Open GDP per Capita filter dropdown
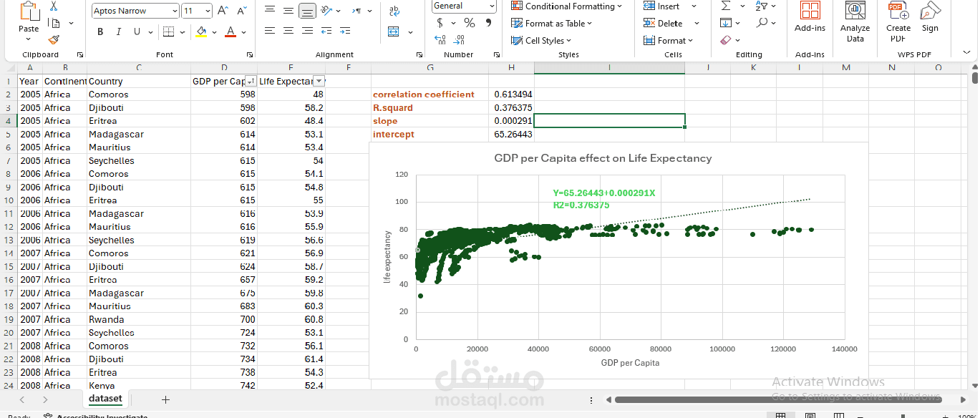This screenshot has width=980, height=418. [x=251, y=81]
